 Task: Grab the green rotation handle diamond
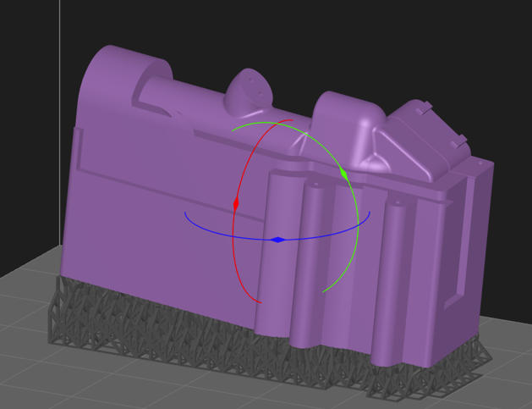[344, 174]
